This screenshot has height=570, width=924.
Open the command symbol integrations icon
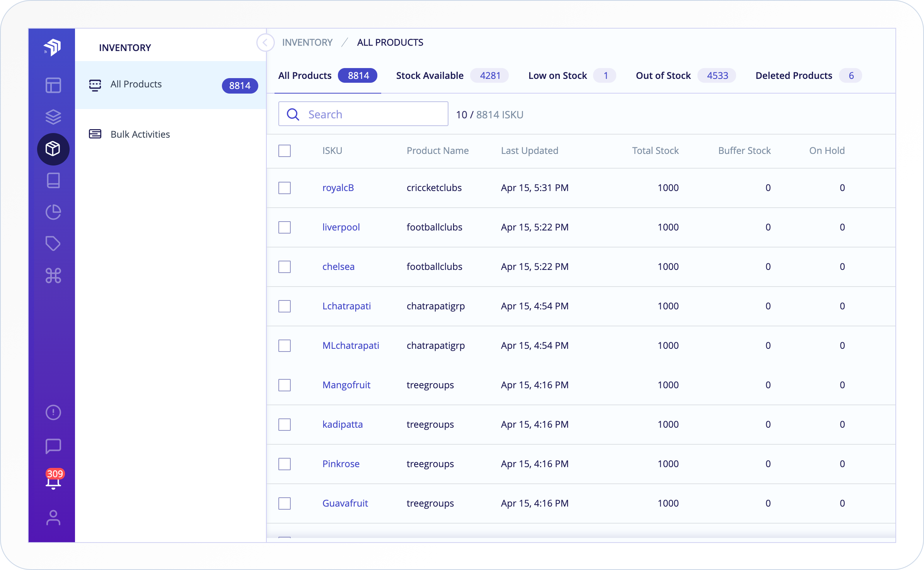click(53, 276)
